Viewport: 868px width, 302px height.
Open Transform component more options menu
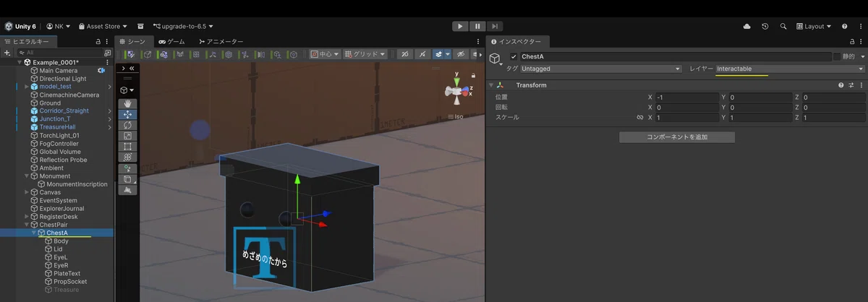point(860,85)
